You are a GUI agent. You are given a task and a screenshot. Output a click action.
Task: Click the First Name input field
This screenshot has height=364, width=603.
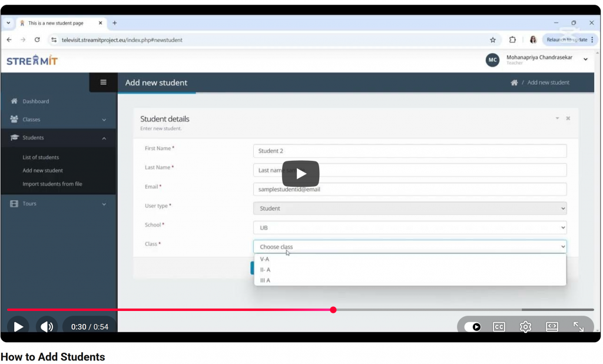pyautogui.click(x=409, y=151)
